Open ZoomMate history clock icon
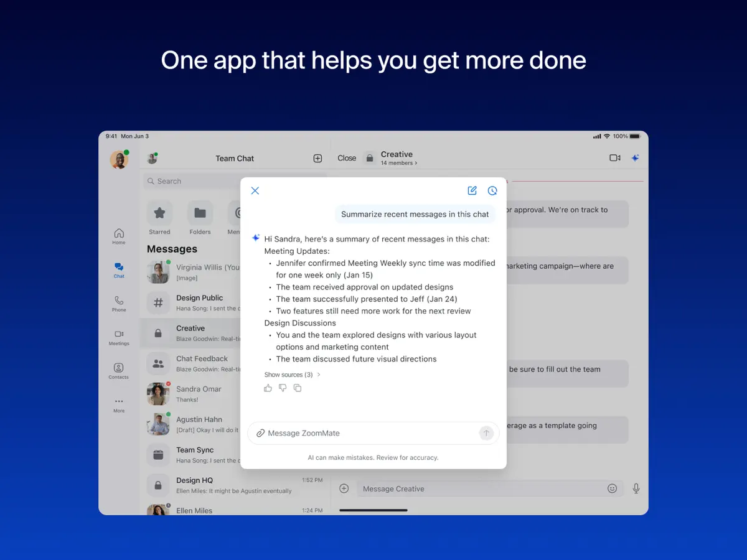747x560 pixels. point(492,190)
